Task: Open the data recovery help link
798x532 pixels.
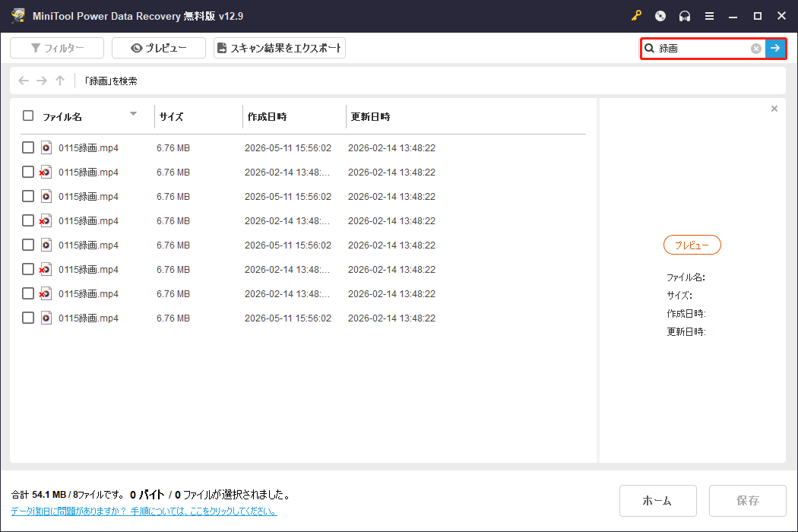Action: coord(144,511)
